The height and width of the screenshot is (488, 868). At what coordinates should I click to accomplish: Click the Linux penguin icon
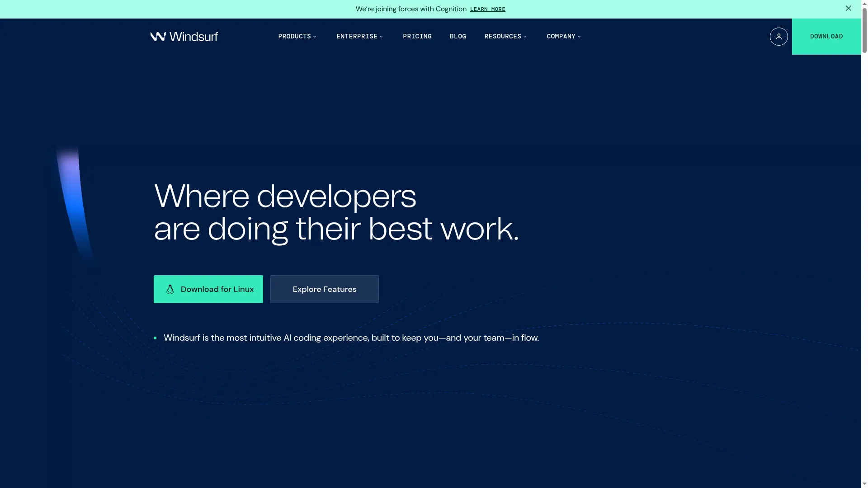tap(170, 290)
